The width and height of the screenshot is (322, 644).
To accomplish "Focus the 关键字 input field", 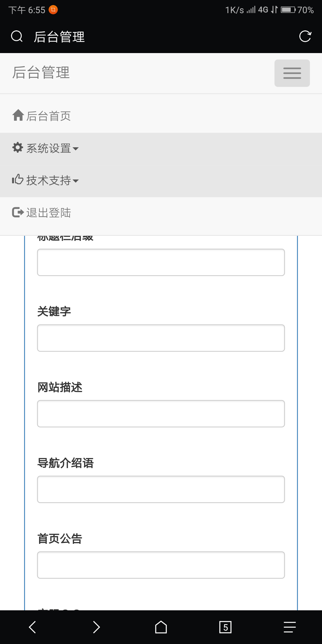I will 161,338.
